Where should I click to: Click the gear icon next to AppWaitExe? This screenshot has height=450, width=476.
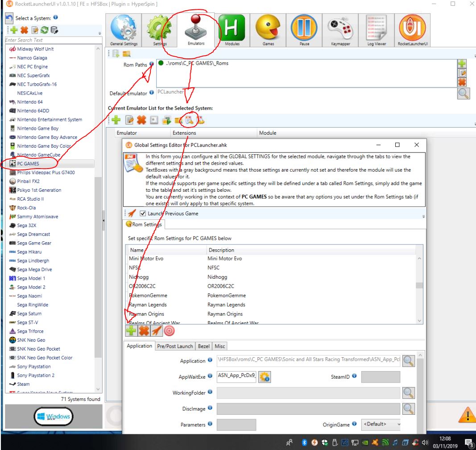tap(265, 377)
